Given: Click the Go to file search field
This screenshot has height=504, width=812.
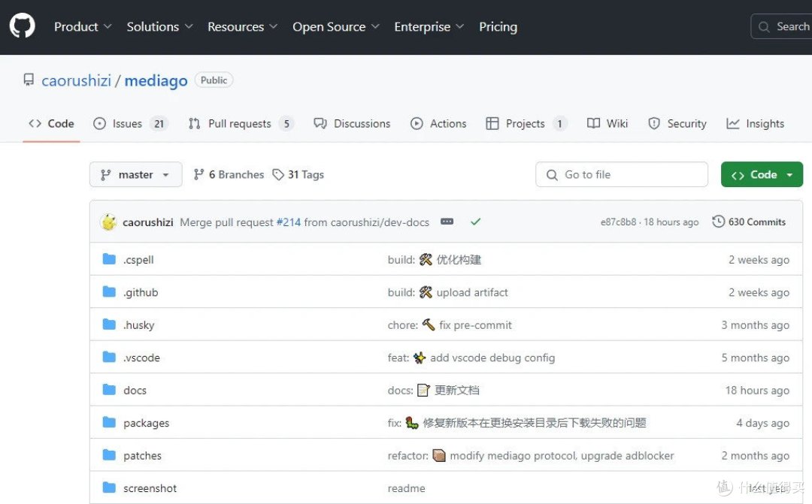Looking at the screenshot, I should (x=622, y=174).
